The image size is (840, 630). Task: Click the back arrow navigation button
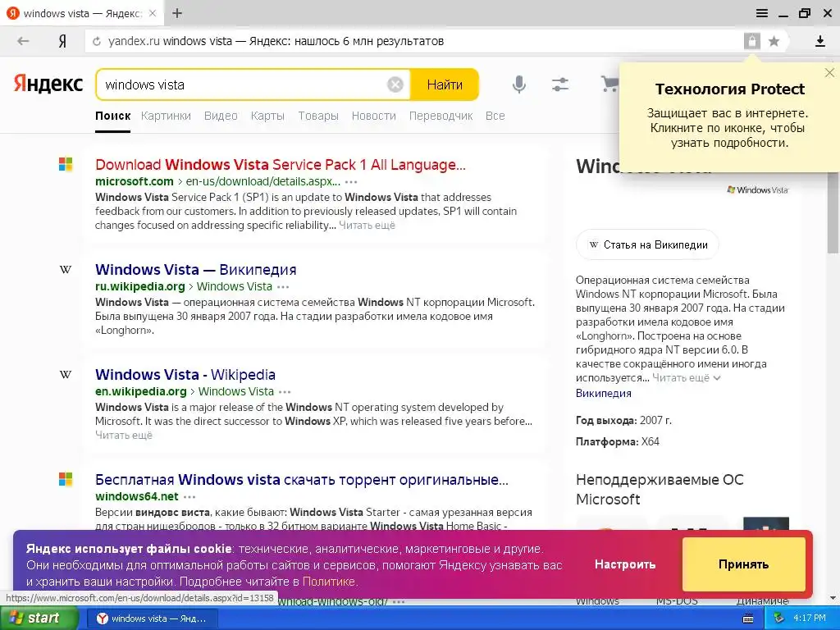[23, 41]
